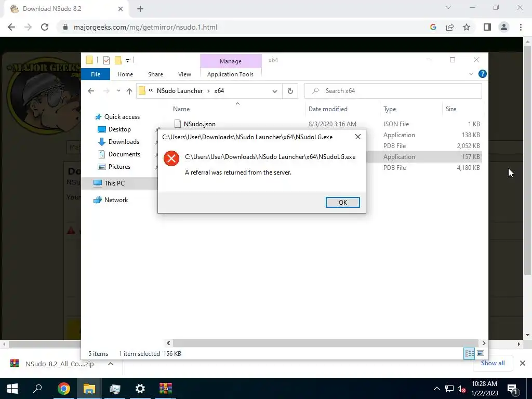Open Chrome profile avatar
Viewport: 532px width, 399px height.
504,27
